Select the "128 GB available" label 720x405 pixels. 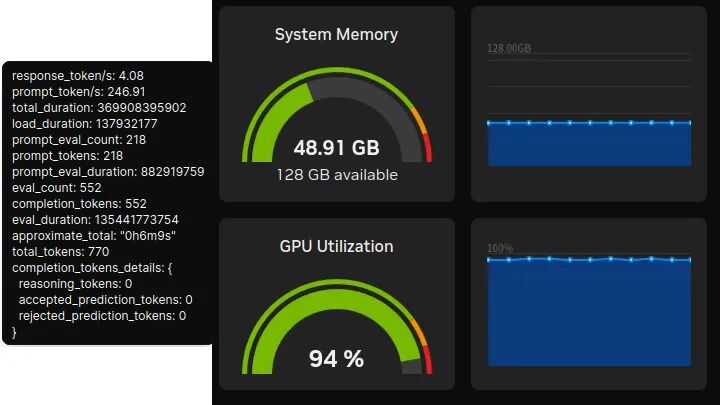click(336, 175)
